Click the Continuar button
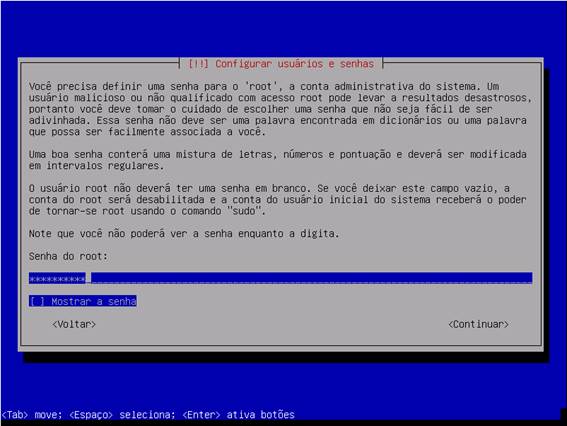 (478, 324)
